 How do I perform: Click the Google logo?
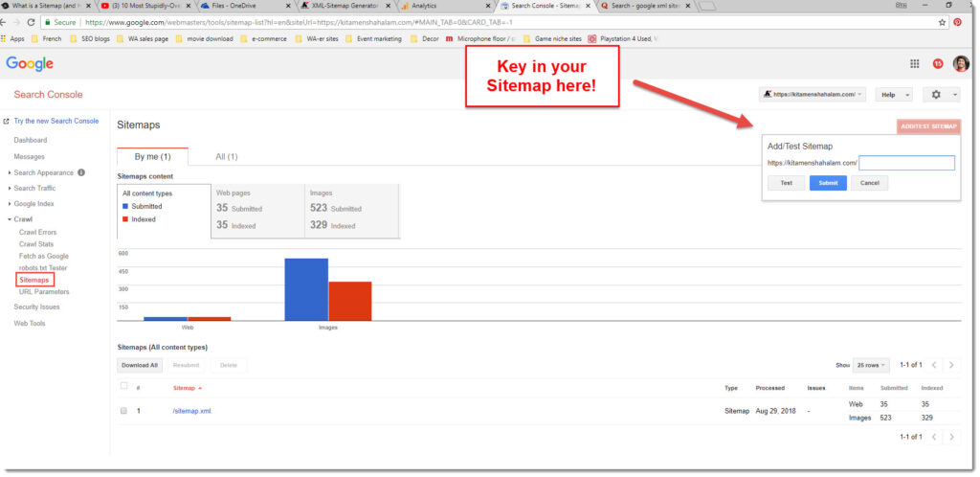coord(30,64)
